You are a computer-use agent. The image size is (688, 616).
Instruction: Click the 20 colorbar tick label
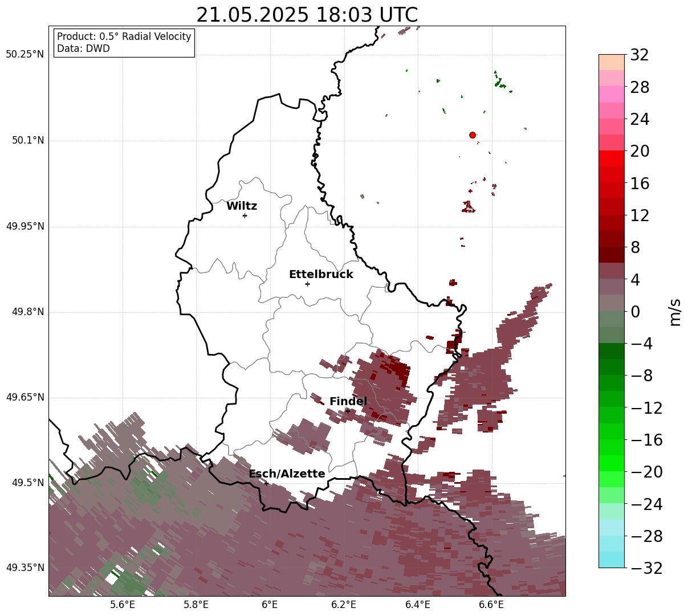point(640,152)
